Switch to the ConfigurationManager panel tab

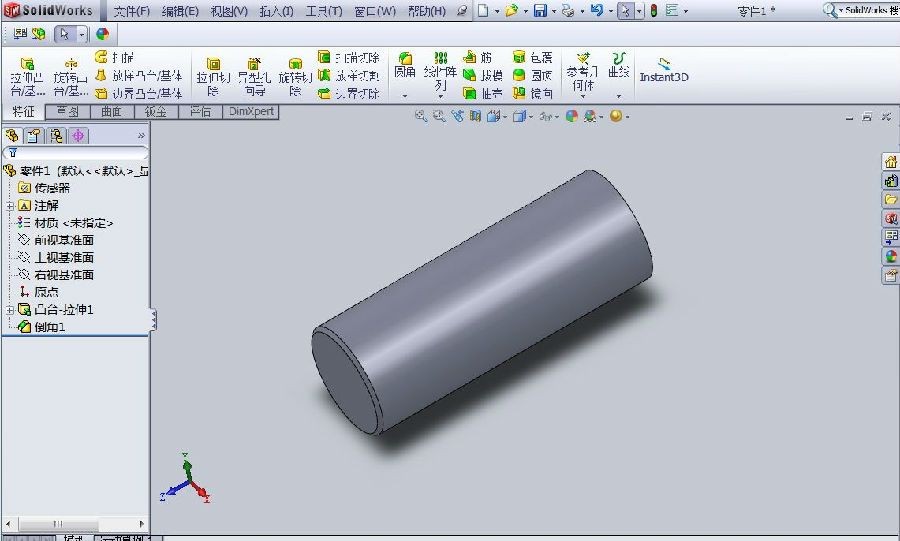(56, 135)
